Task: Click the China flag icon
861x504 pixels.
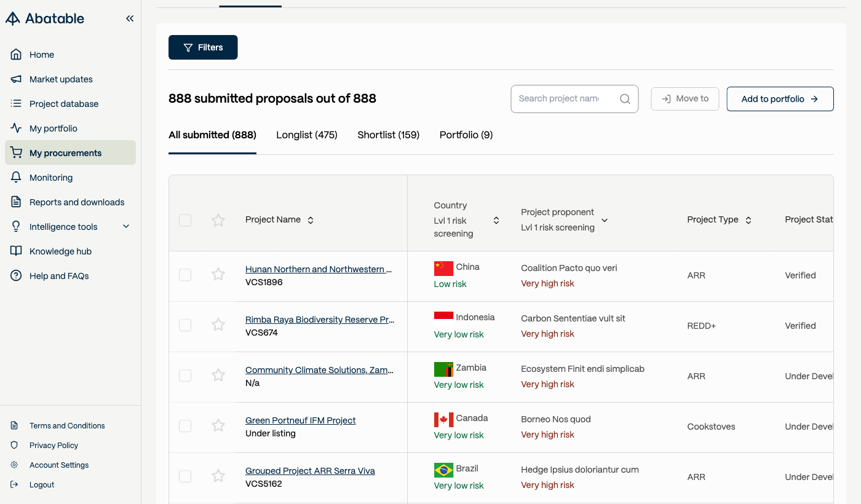Action: (443, 268)
